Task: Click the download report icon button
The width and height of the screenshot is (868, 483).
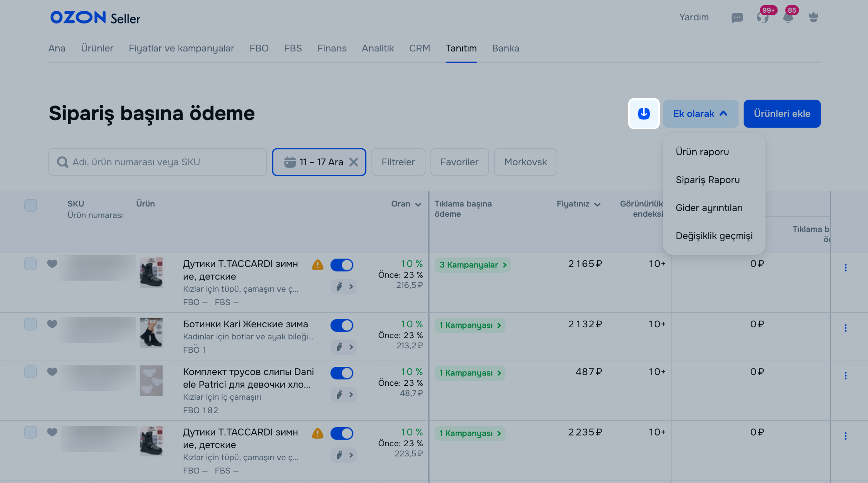Action: pyautogui.click(x=644, y=114)
